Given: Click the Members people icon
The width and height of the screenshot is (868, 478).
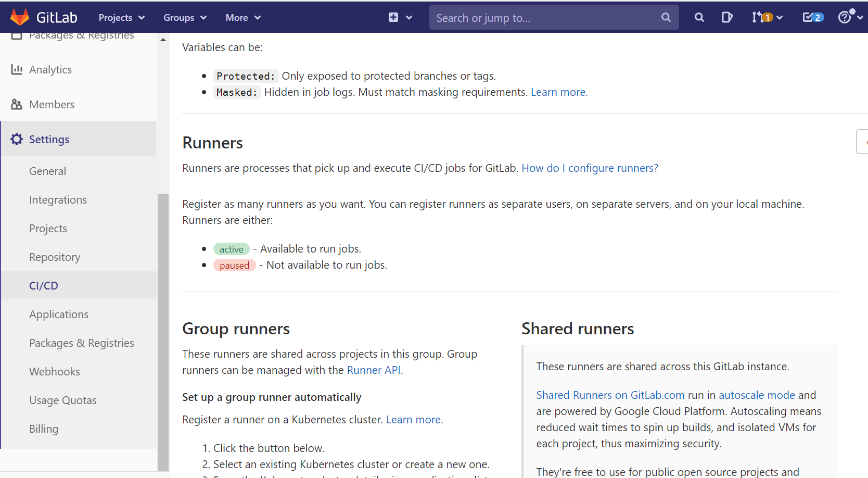Looking at the screenshot, I should 17,104.
